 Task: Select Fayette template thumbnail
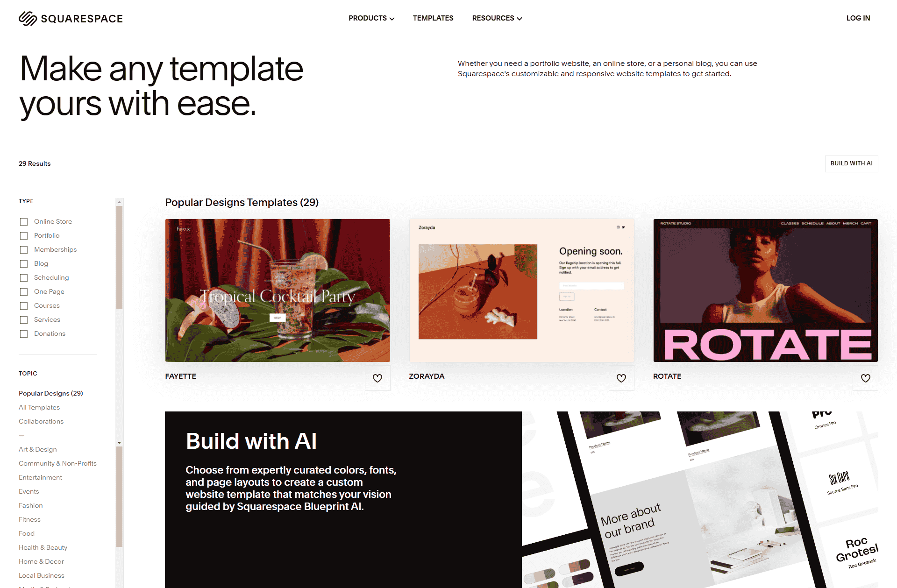[277, 290]
